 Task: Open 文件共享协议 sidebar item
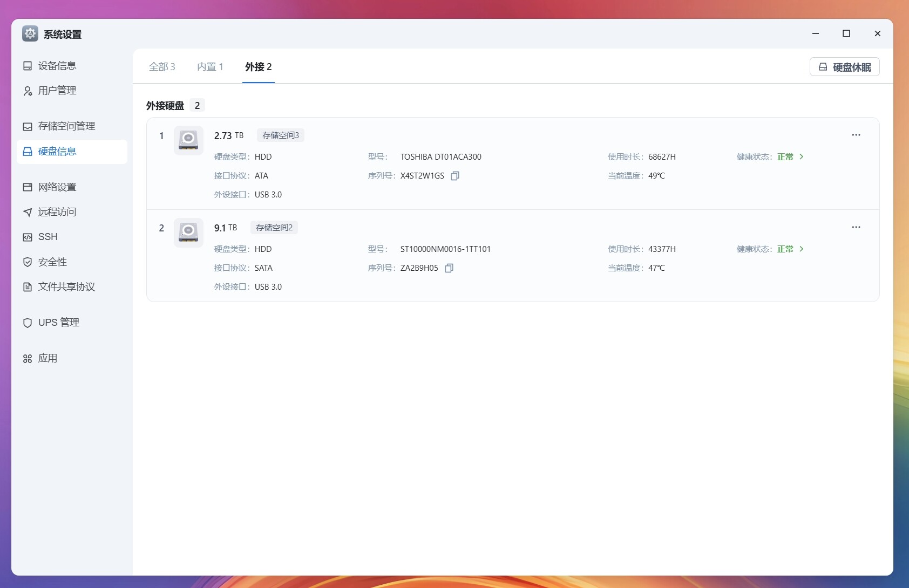click(72, 287)
